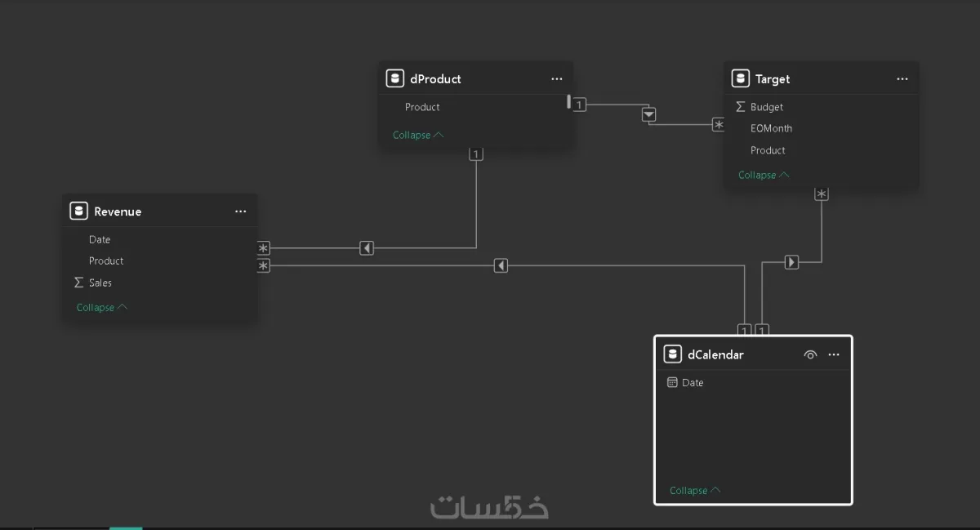Image resolution: width=980 pixels, height=530 pixels.
Task: Select the Product field inside the Revenue table
Action: [105, 261]
